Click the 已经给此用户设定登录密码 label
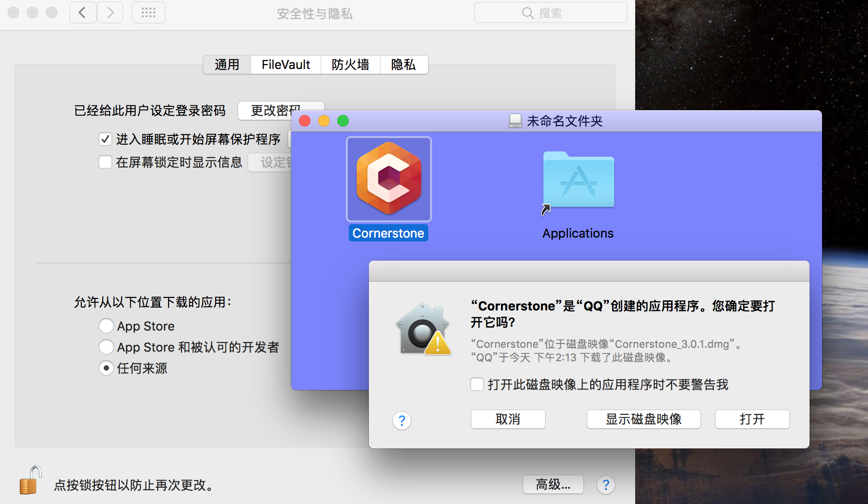Viewport: 868px width, 504px height. (x=150, y=111)
